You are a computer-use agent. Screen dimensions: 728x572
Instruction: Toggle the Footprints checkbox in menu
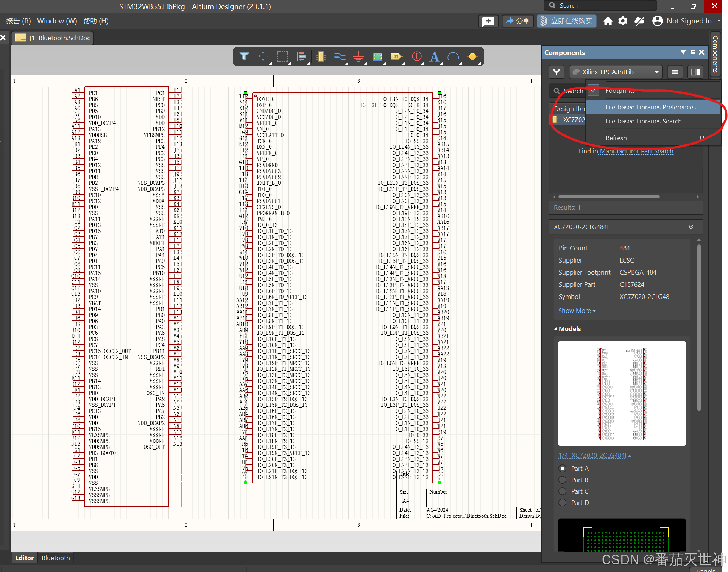(593, 91)
